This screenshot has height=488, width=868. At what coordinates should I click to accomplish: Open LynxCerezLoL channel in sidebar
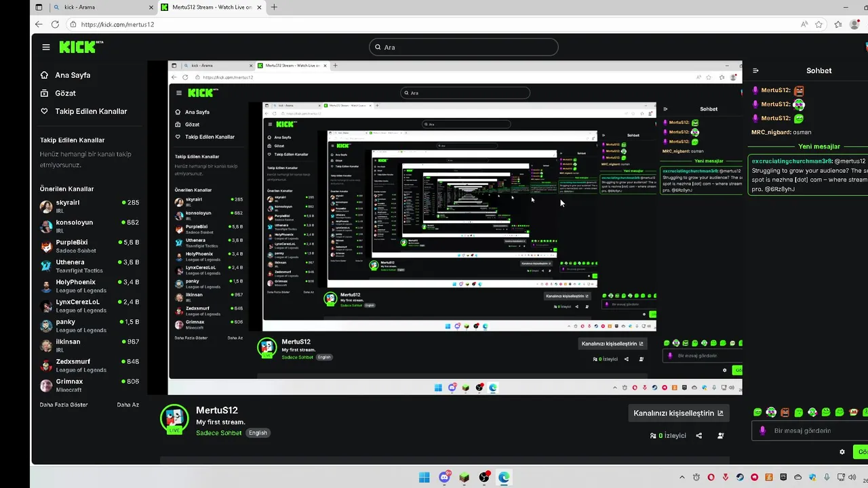(89, 306)
